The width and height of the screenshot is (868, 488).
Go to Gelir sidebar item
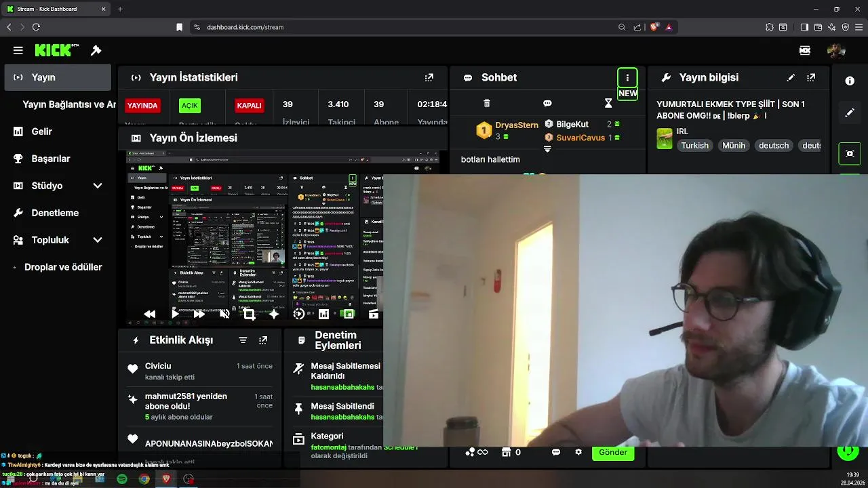[41, 131]
